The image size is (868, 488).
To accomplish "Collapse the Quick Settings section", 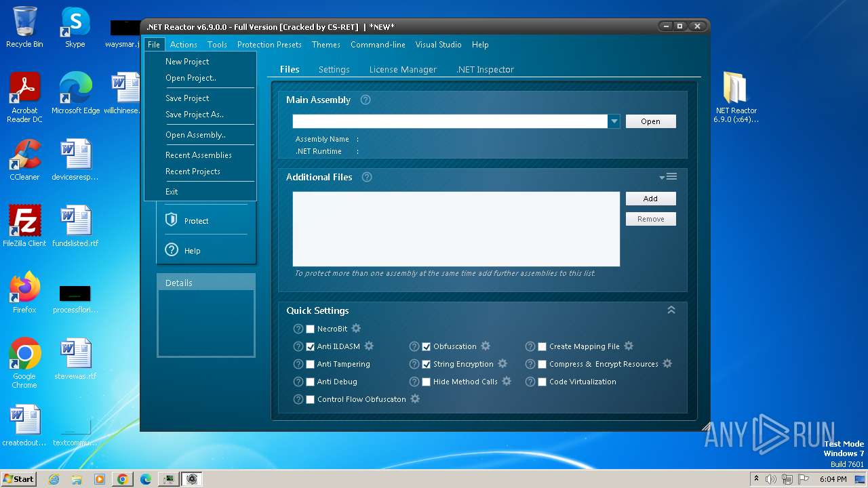I will pyautogui.click(x=671, y=310).
